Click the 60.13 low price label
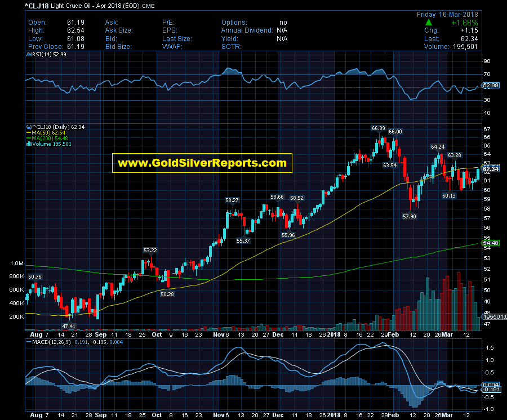This screenshot has height=420, width=507. coord(449,196)
